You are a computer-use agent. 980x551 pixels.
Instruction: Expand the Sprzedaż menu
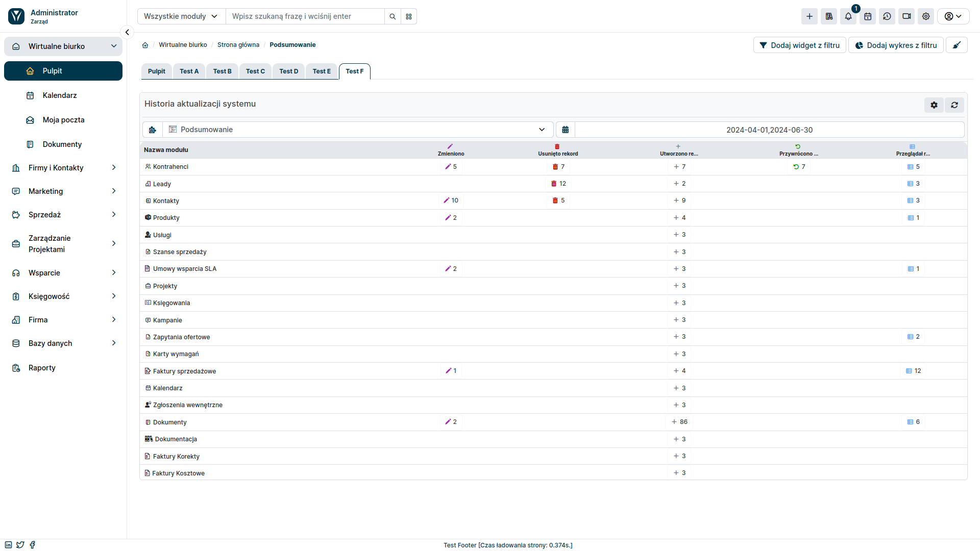click(63, 215)
